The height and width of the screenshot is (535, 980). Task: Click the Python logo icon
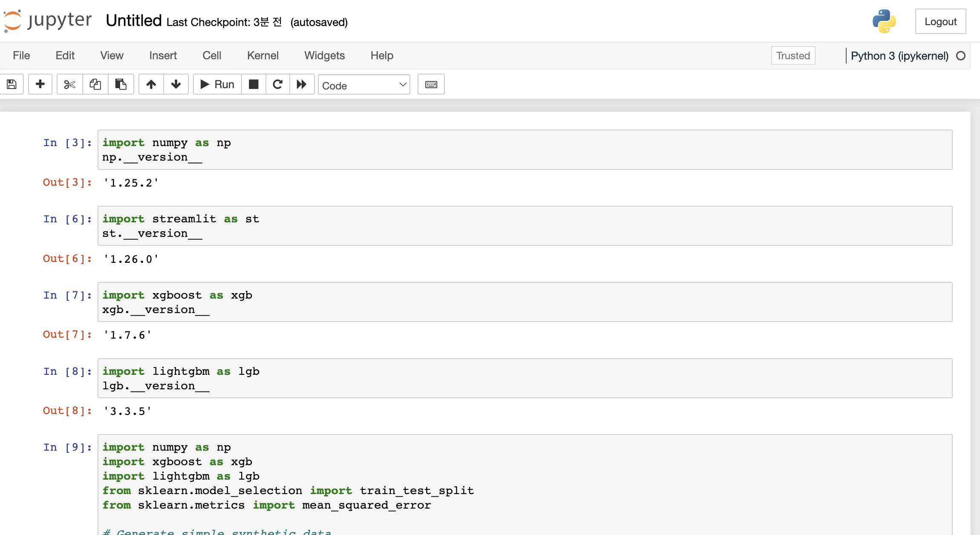point(884,21)
